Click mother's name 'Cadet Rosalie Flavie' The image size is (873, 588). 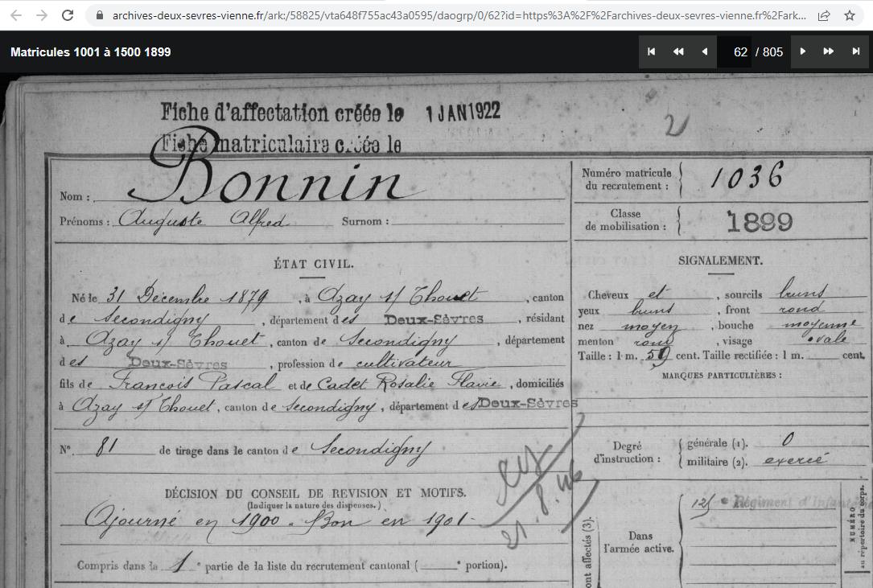pos(410,382)
